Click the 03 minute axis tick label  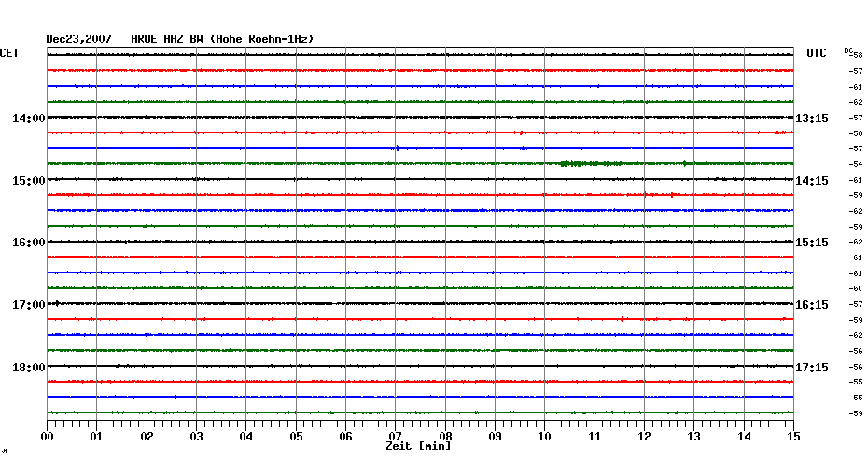[x=197, y=436]
